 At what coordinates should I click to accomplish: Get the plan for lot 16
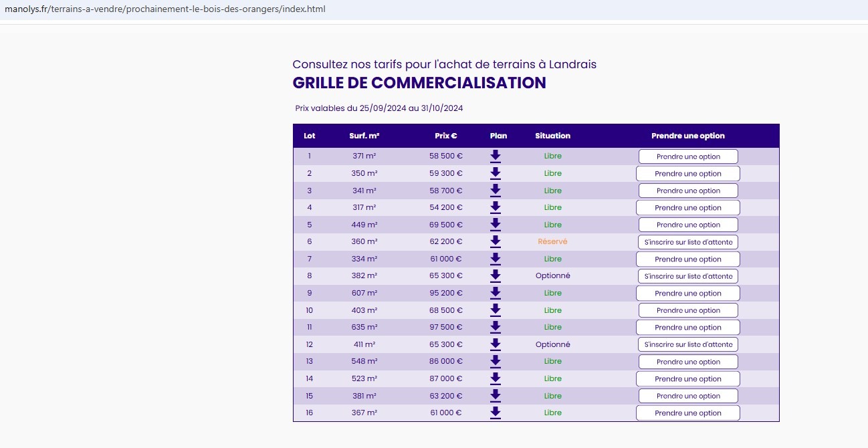495,413
